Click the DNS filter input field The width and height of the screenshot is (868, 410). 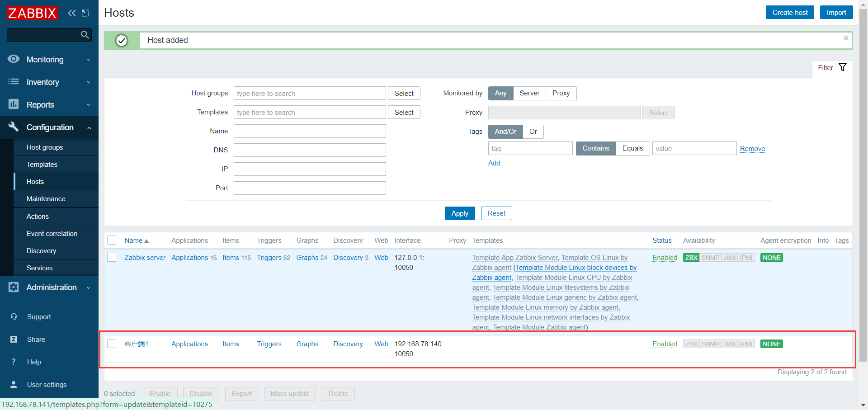pyautogui.click(x=310, y=150)
